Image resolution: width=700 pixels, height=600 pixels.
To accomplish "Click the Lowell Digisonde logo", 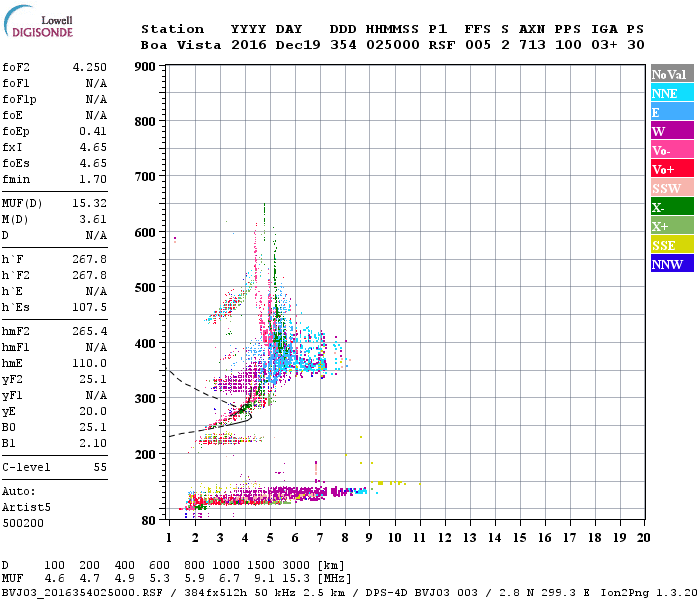I will (38, 22).
